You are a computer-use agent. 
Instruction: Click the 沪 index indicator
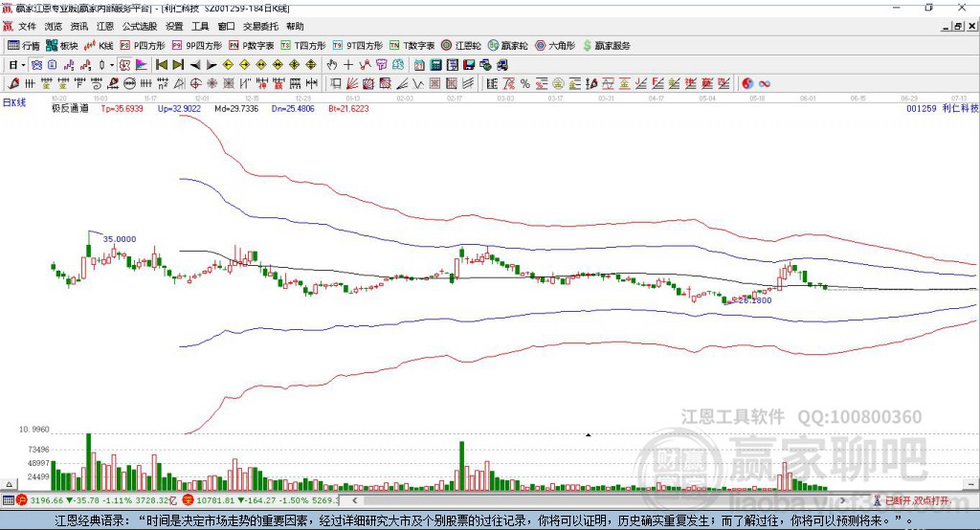tap(22, 500)
